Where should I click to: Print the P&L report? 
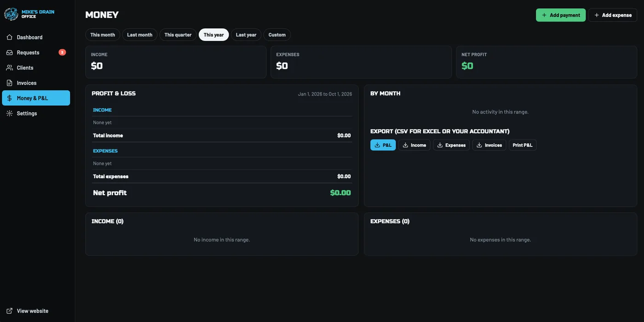point(523,145)
